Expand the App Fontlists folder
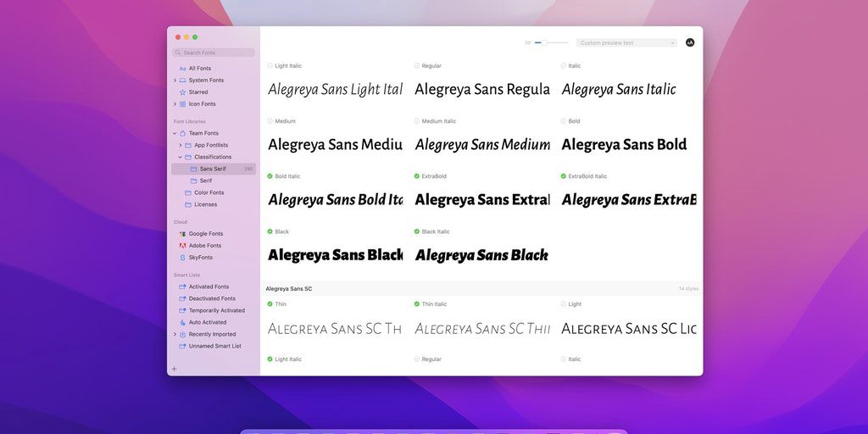Screen dimensions: 868x434 (181, 145)
